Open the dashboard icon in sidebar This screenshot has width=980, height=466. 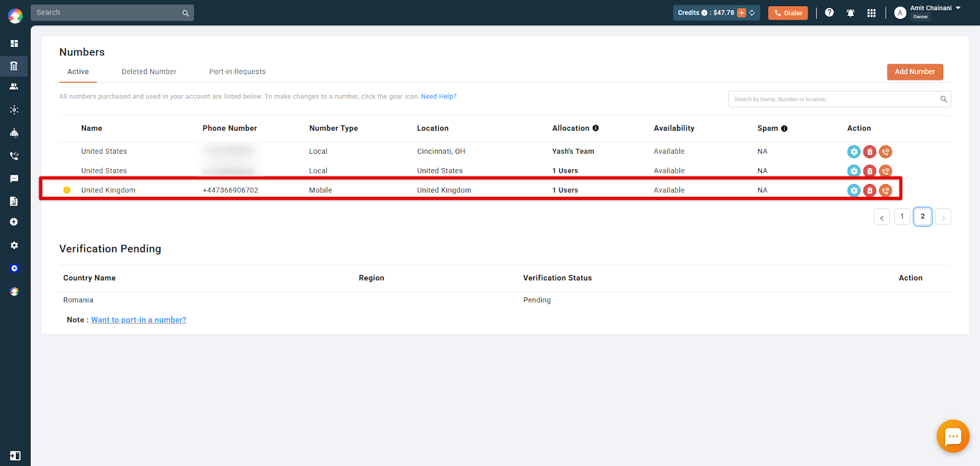[14, 44]
